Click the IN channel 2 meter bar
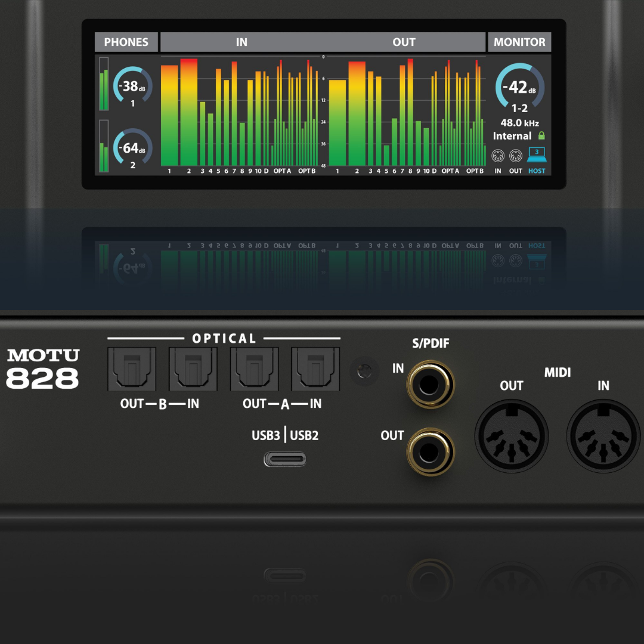 pos(189,112)
